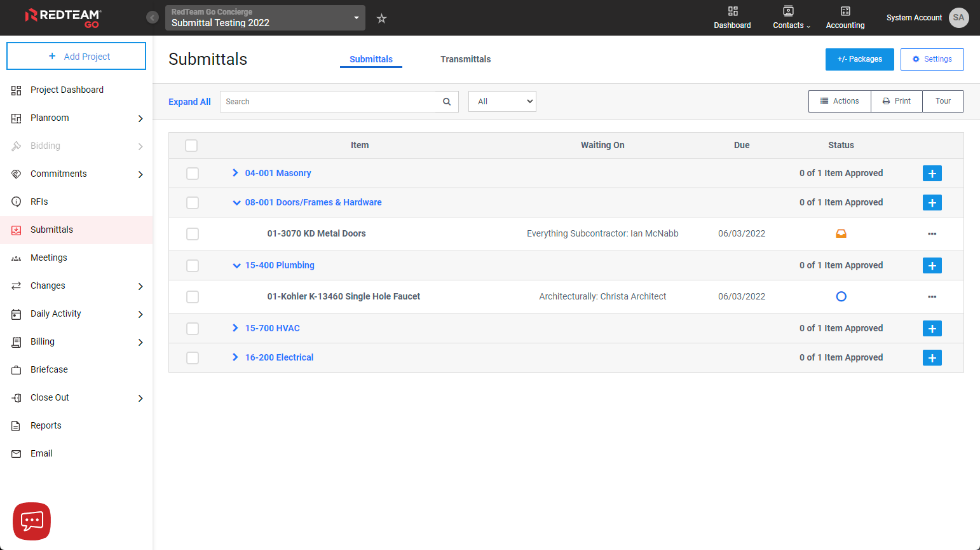Image resolution: width=980 pixels, height=550 pixels.
Task: Collapse the 15-400 Plumbing section
Action: point(236,265)
